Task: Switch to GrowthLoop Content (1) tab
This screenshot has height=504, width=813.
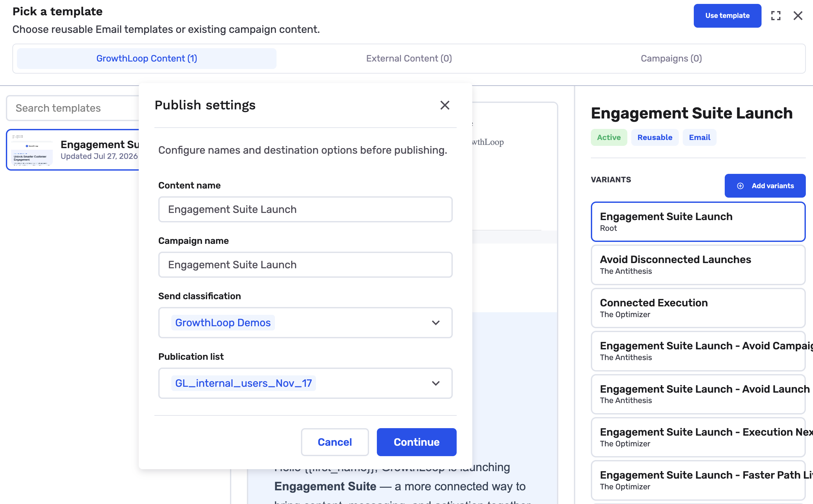Action: point(147,59)
